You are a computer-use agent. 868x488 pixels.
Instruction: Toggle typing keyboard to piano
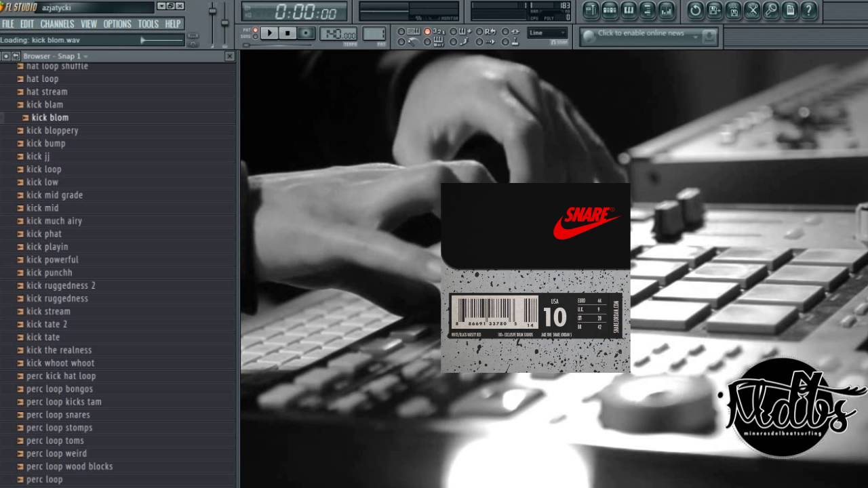(x=409, y=31)
